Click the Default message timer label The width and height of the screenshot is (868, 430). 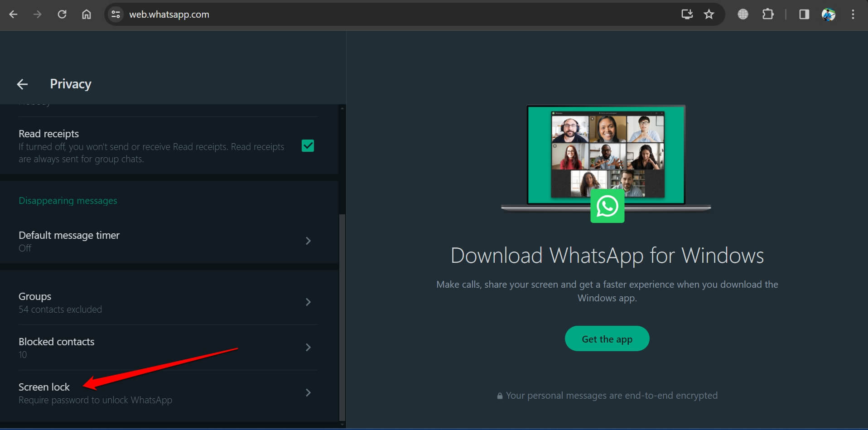(x=69, y=235)
